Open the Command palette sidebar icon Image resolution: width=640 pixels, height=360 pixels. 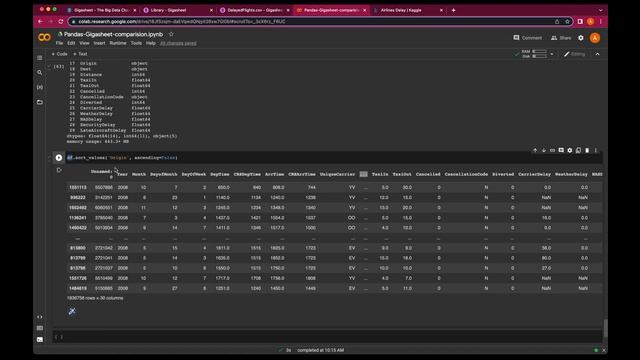tap(40, 328)
